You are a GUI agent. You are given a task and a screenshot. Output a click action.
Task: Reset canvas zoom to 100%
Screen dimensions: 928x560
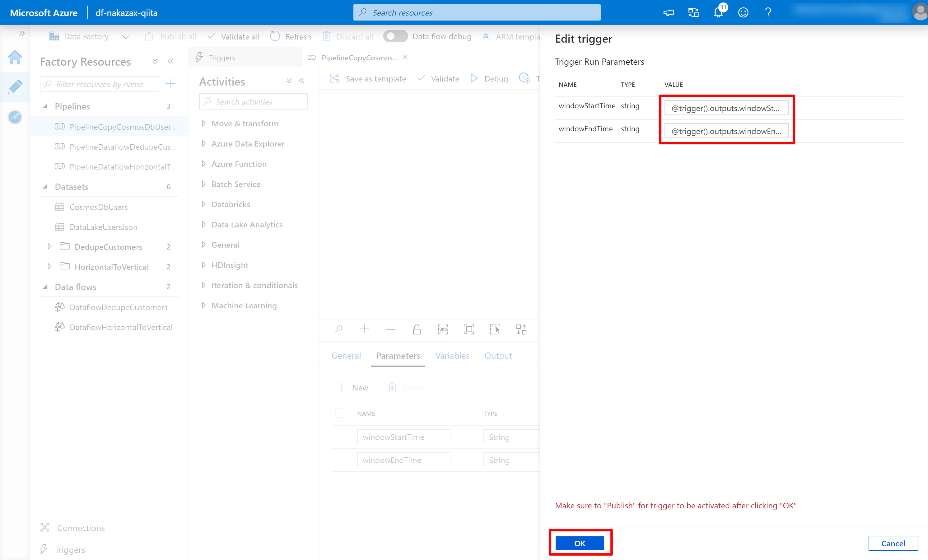tap(443, 329)
